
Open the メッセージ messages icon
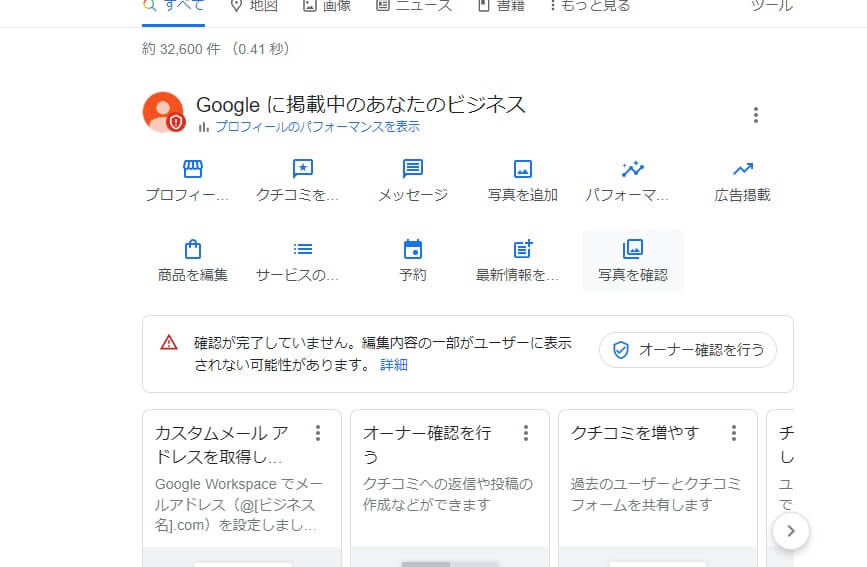[x=412, y=169]
